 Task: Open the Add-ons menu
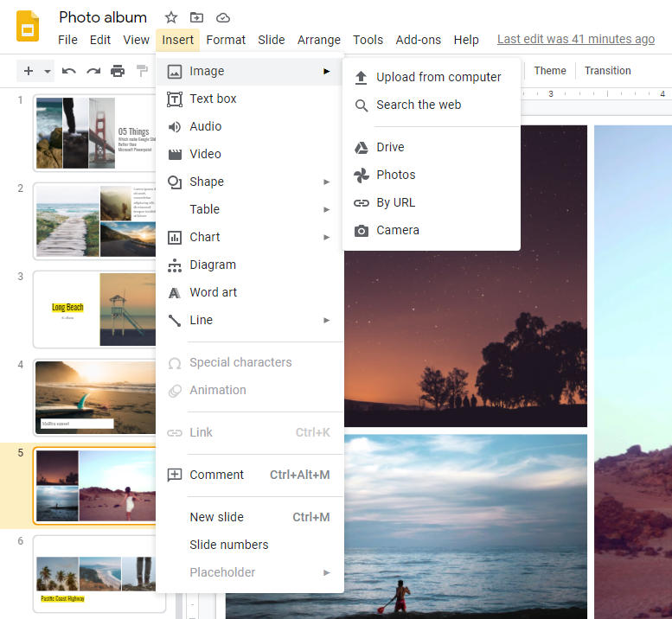(x=419, y=40)
